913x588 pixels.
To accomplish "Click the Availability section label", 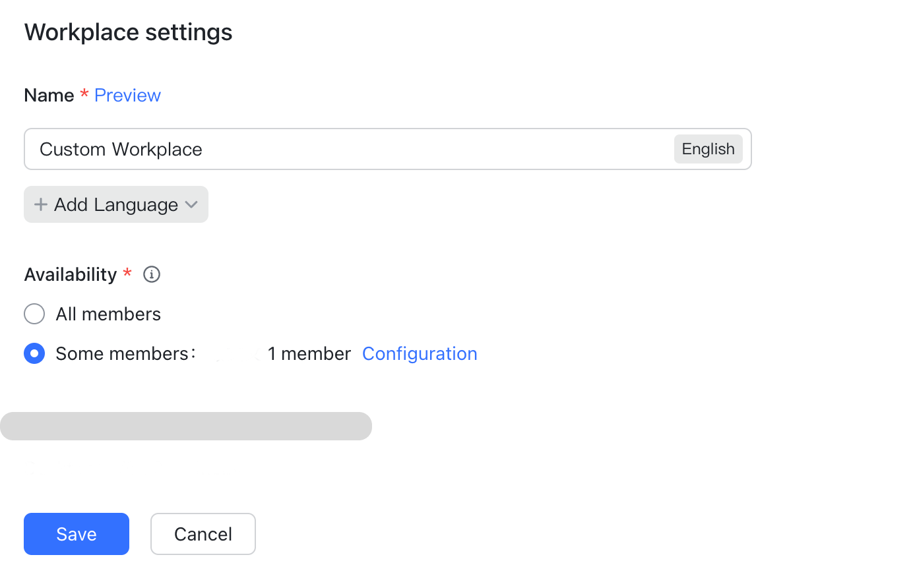I will [70, 274].
